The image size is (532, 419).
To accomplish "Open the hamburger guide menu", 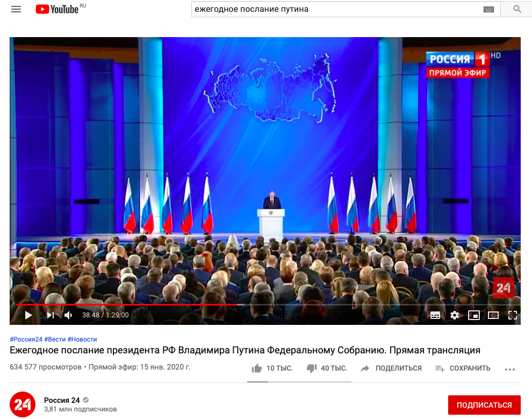I will coord(16,9).
